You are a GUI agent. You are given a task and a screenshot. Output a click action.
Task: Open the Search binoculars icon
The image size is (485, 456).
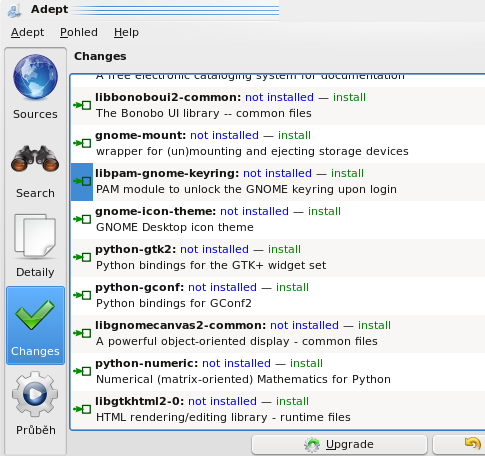point(35,158)
